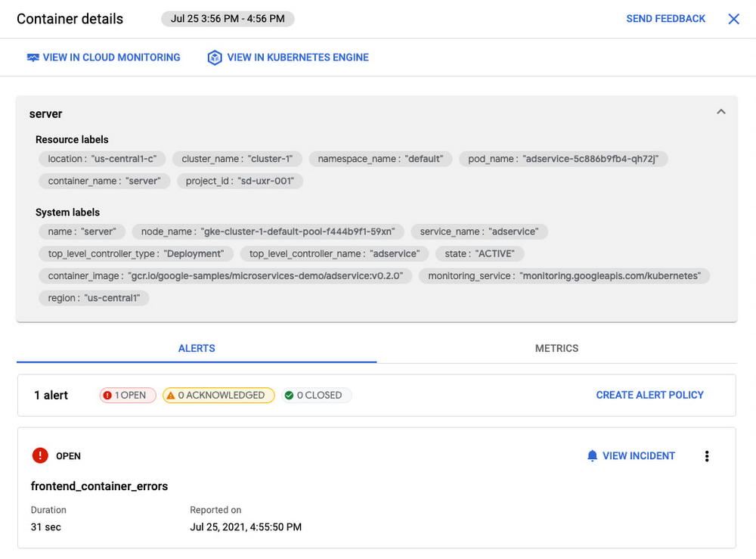Click the System labels heading
The width and height of the screenshot is (756, 559).
click(x=67, y=213)
